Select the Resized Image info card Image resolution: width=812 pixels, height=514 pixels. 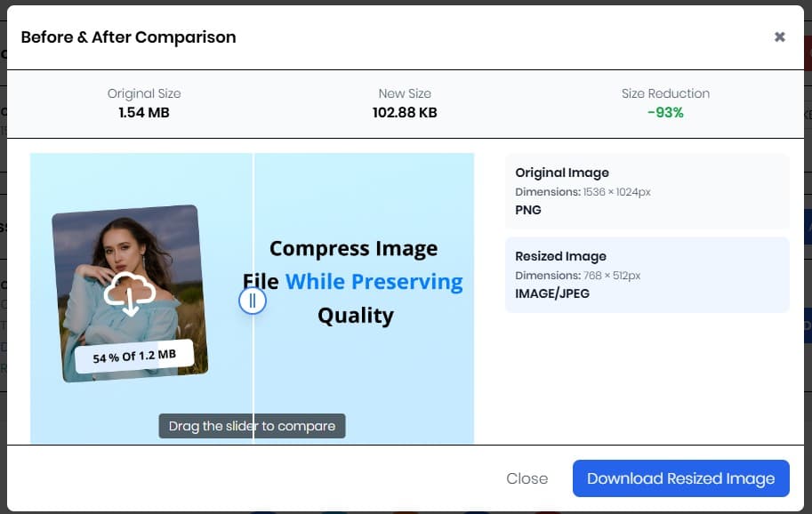[x=648, y=274]
